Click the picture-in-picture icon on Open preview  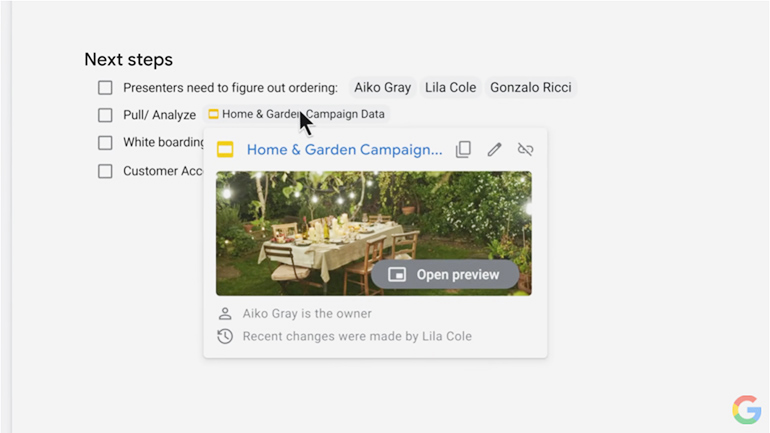click(397, 274)
